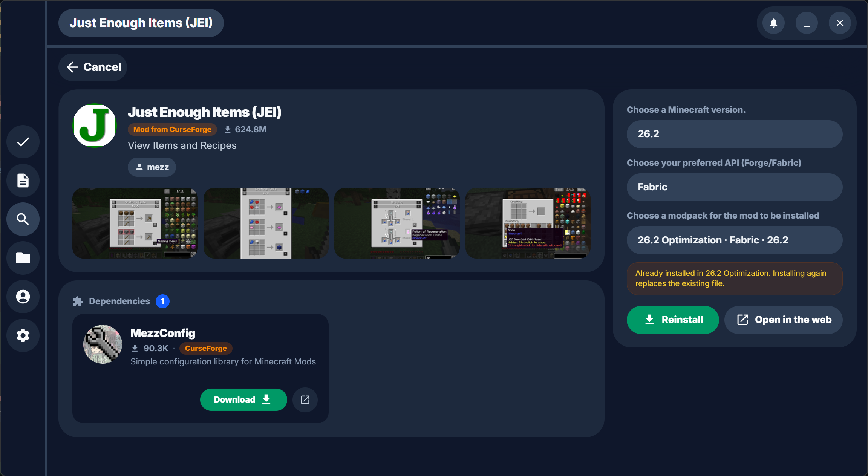Click the View Items and Recipes description

tap(182, 145)
